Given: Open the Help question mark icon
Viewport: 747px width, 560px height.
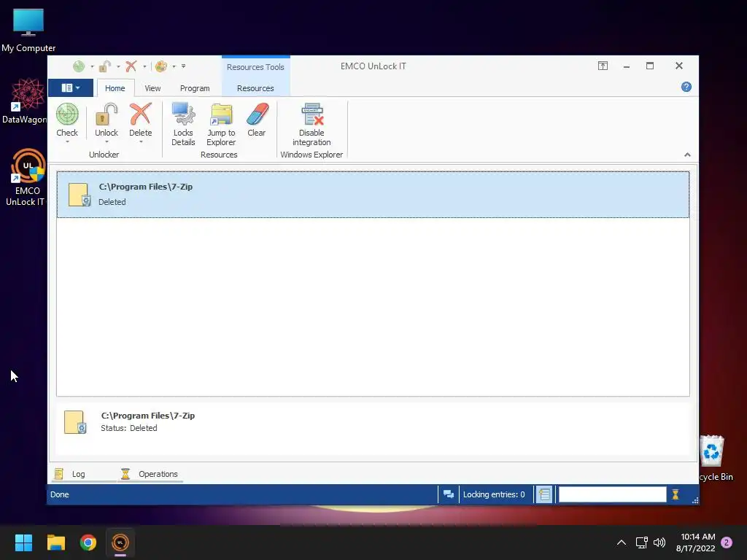Looking at the screenshot, I should pyautogui.click(x=686, y=87).
